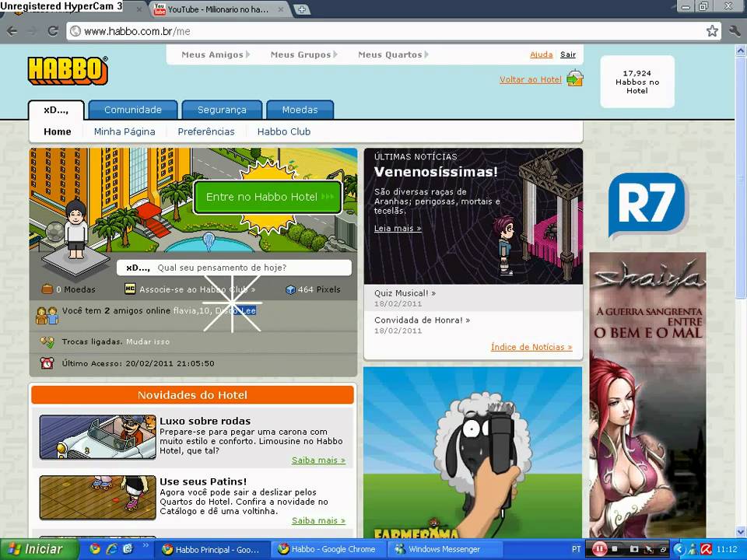The image size is (747, 560).
Task: Open a new tab with the plus button
Action: coord(302,9)
